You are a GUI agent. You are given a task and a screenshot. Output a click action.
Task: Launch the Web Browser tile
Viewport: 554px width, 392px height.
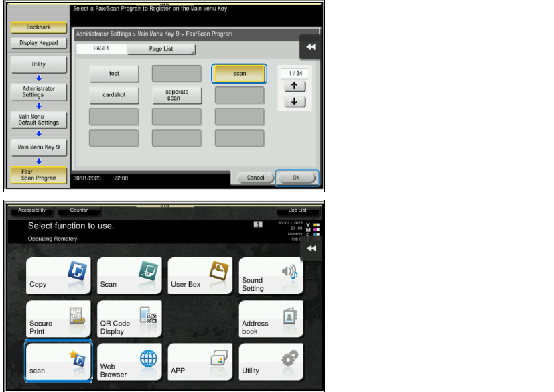pyautogui.click(x=129, y=362)
